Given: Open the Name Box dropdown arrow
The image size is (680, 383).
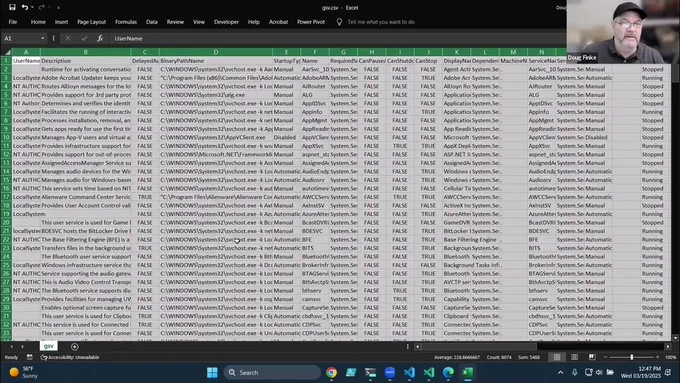Looking at the screenshot, I should (x=42, y=38).
